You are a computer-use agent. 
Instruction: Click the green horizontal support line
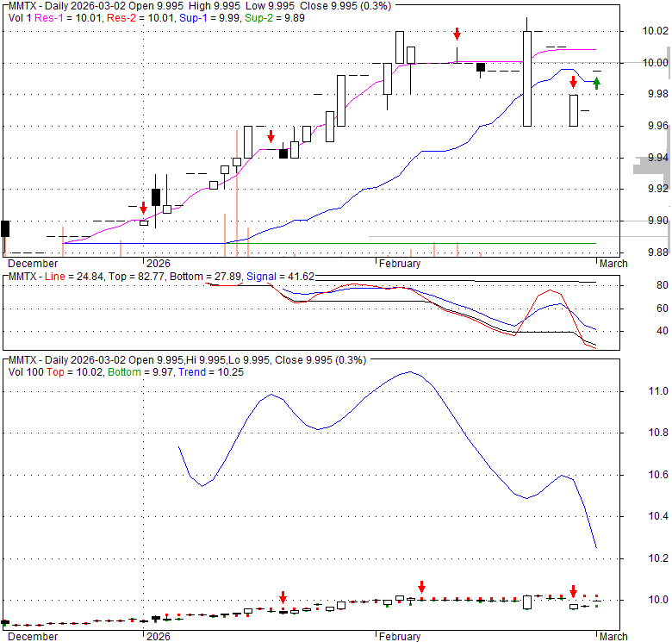coord(414,243)
